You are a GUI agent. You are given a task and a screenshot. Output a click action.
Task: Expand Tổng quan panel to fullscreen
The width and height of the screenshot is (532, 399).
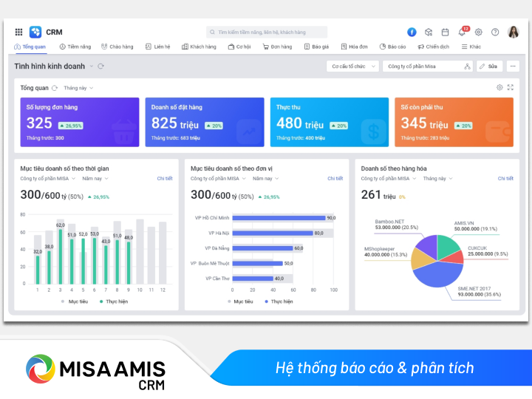511,87
